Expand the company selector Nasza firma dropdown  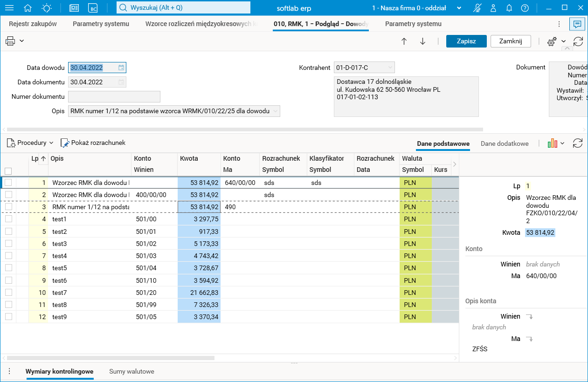[x=459, y=8]
